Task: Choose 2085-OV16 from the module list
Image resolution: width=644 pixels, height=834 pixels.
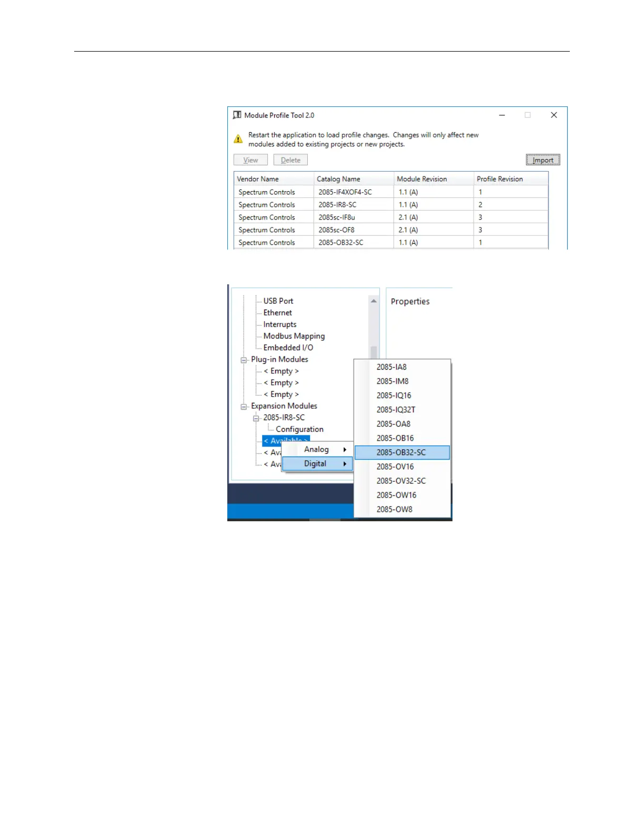Action: point(402,466)
